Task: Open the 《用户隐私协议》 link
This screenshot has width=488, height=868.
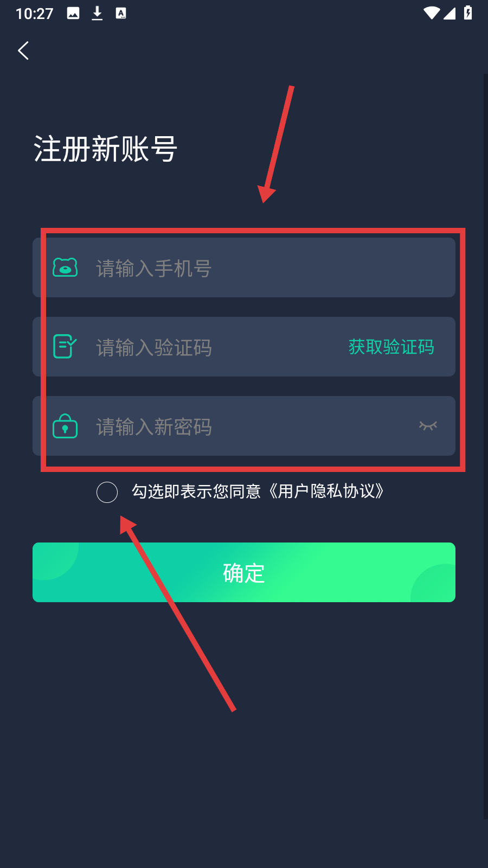Action: [327, 492]
